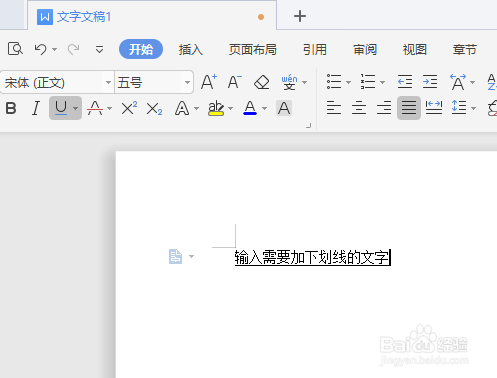
Task: Click the wén phonetic guide icon
Action: 289,82
